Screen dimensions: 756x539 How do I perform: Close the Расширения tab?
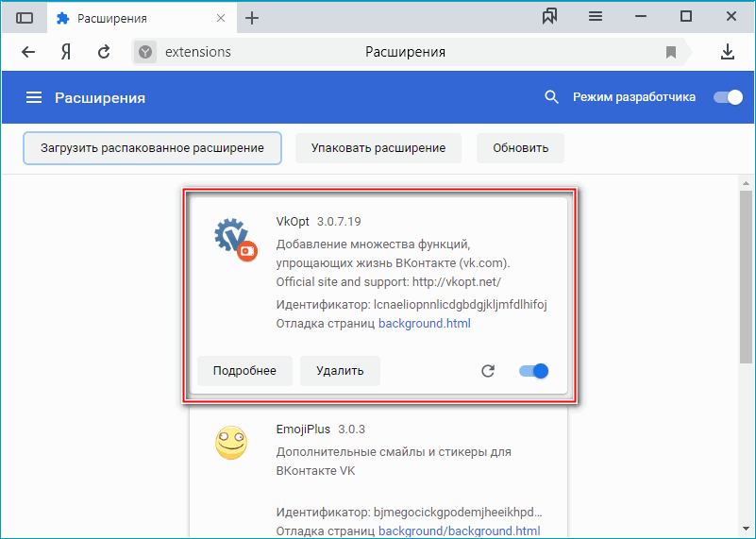[221, 18]
